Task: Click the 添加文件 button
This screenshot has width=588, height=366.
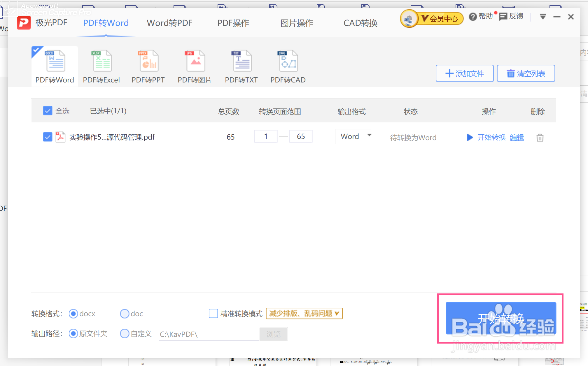Action: coord(465,73)
